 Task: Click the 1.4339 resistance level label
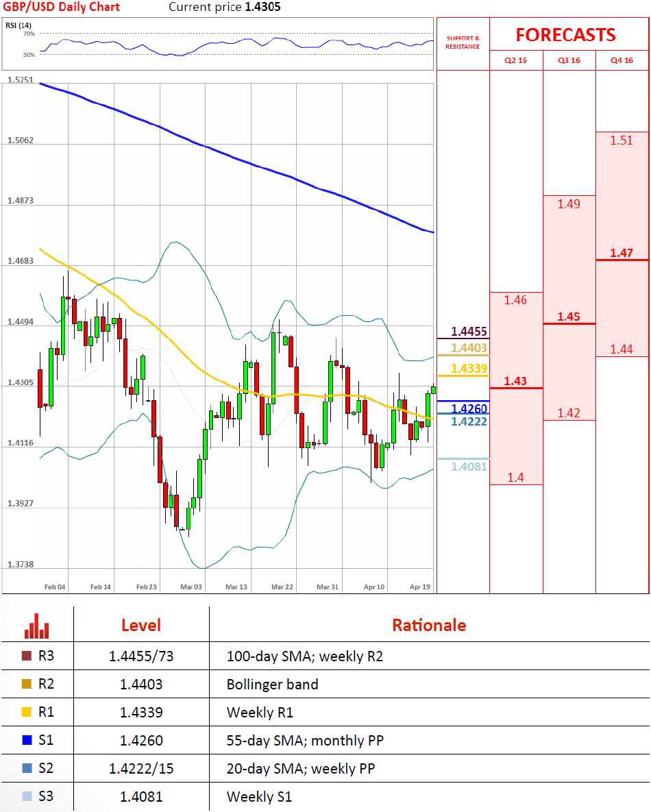click(x=469, y=368)
